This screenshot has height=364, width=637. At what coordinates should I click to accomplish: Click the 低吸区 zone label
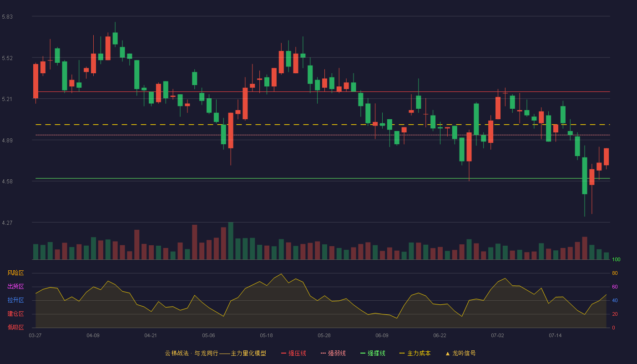pyautogui.click(x=15, y=328)
